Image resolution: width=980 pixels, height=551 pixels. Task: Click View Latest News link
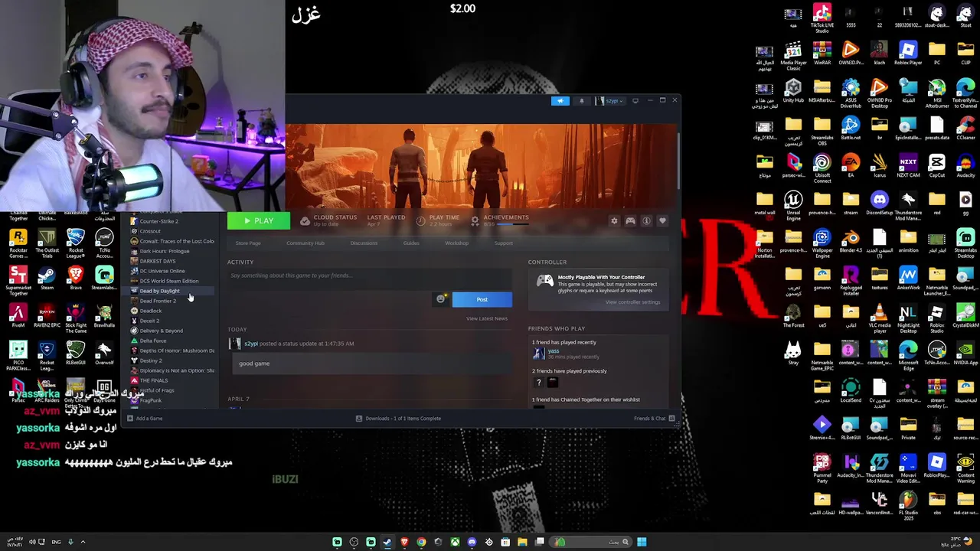[x=487, y=318]
